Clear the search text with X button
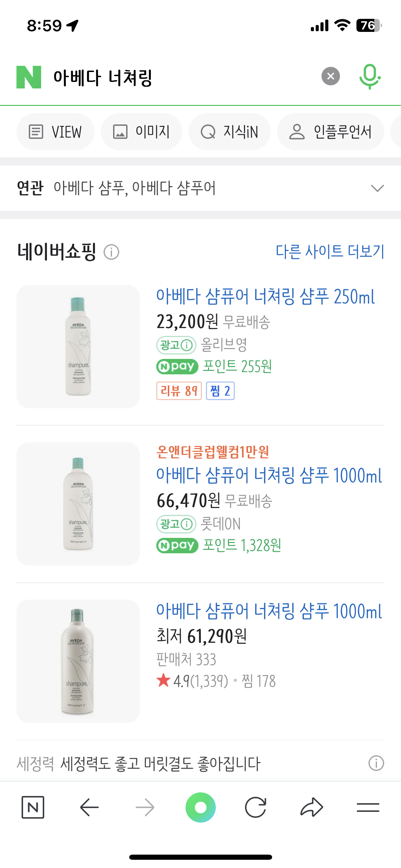Screen dimensions: 401x868 pos(330,76)
